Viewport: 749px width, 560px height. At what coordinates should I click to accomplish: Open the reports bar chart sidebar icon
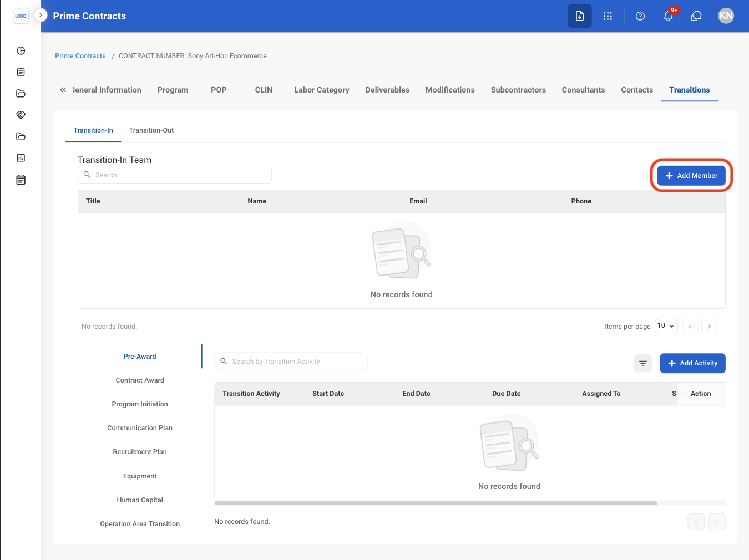(21, 158)
